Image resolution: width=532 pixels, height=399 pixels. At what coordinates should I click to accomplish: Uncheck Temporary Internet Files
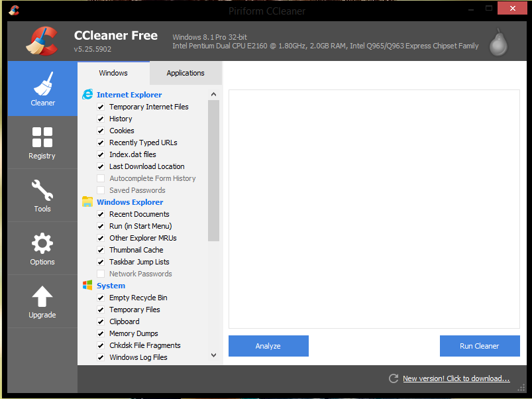pyautogui.click(x=101, y=107)
